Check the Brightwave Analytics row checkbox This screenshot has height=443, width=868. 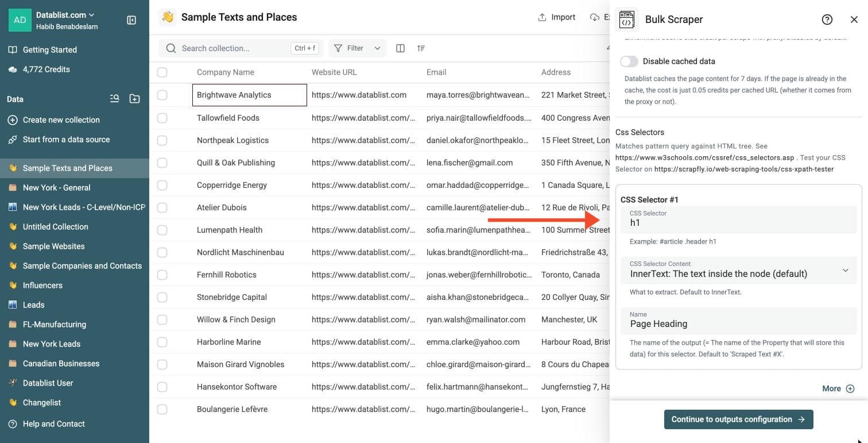(x=162, y=95)
